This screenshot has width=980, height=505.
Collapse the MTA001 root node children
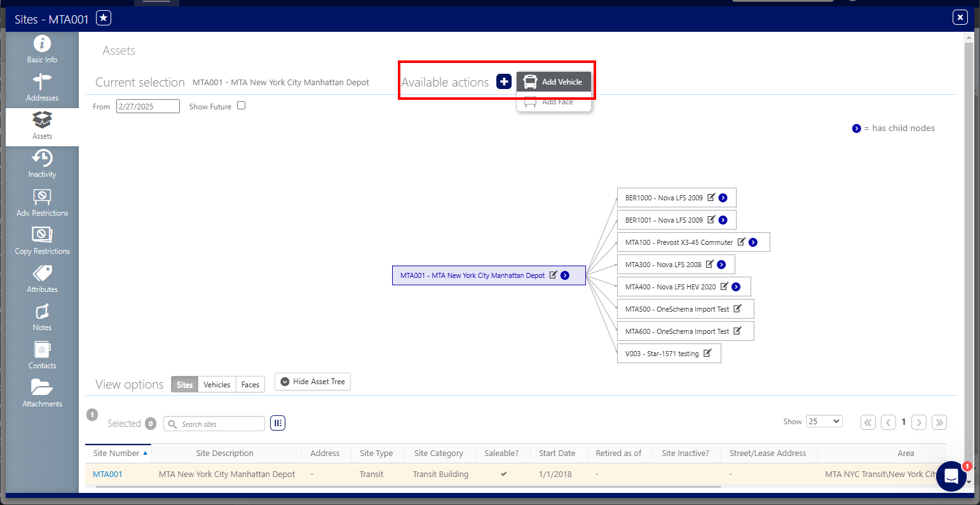565,275
